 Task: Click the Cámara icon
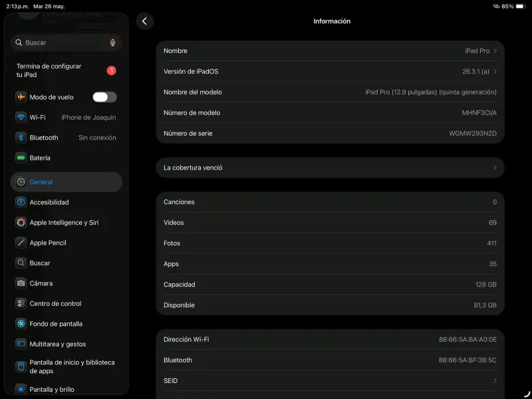[21, 283]
